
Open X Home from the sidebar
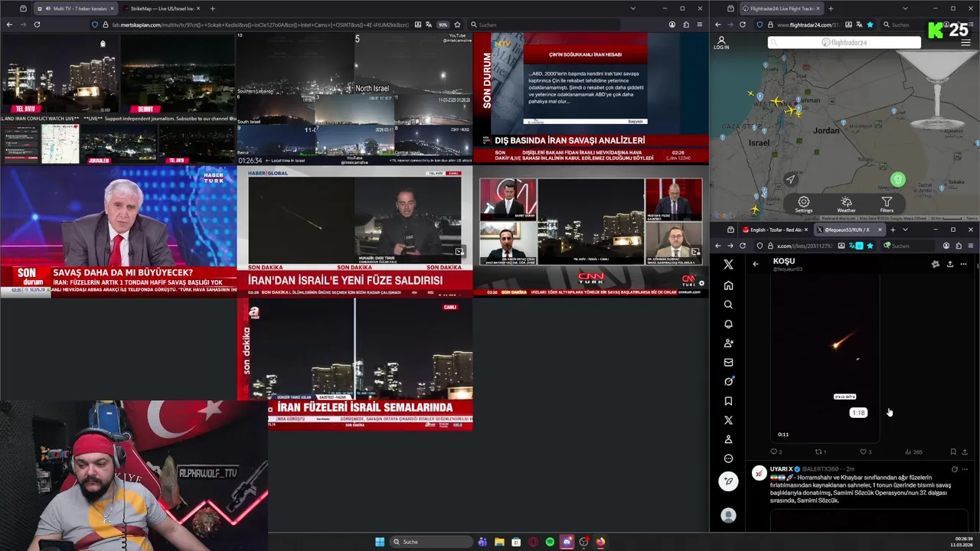coord(728,285)
